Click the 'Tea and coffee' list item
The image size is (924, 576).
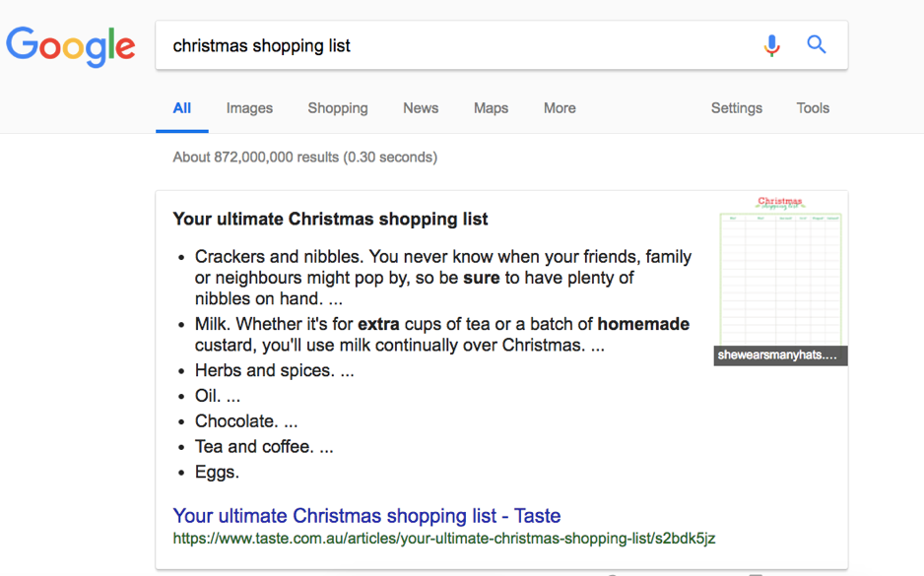tap(264, 447)
